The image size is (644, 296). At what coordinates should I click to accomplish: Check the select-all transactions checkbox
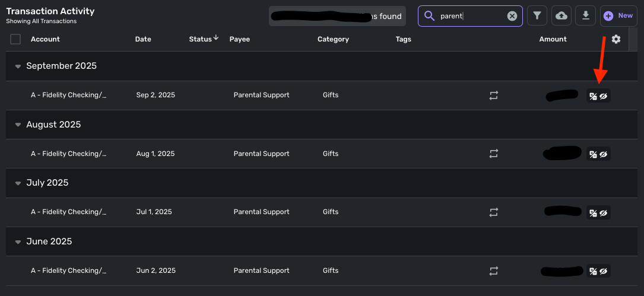click(15, 39)
